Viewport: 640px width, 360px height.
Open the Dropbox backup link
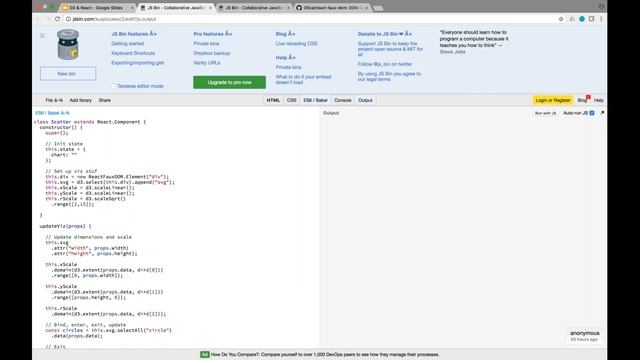tap(212, 53)
